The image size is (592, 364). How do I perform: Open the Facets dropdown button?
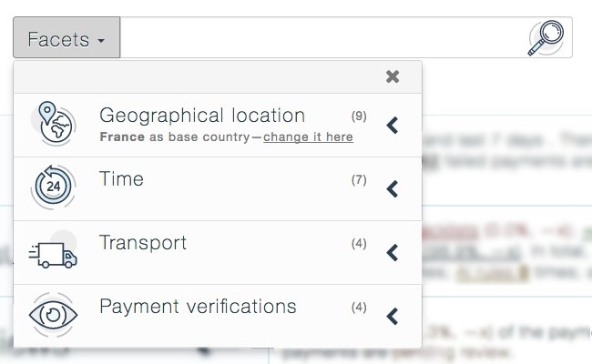click(66, 37)
